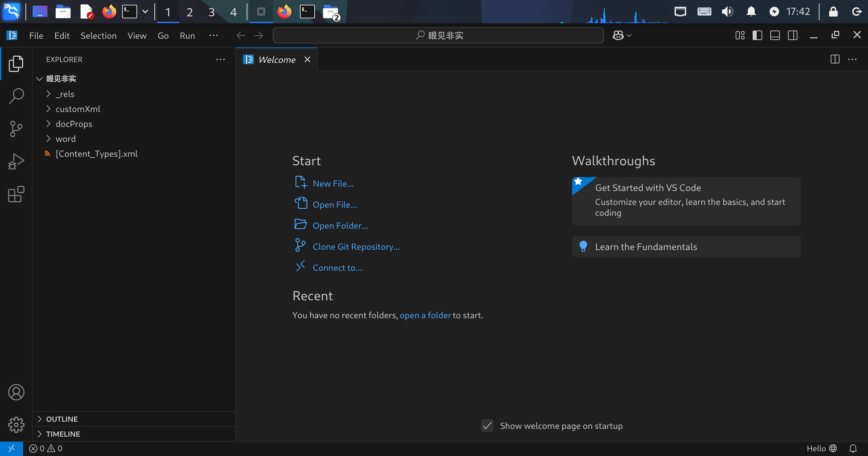Open the Accounts menu icon
868x456 pixels.
point(16,392)
